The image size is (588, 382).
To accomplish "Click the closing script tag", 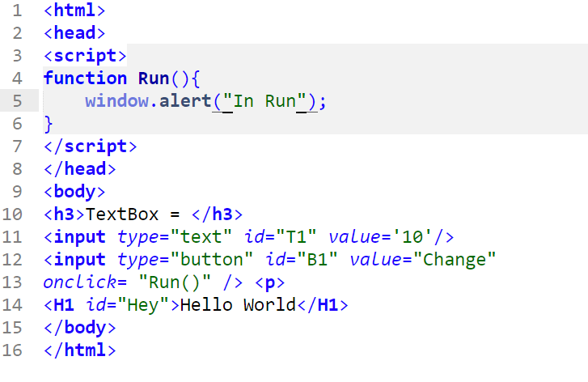I will (x=90, y=146).
